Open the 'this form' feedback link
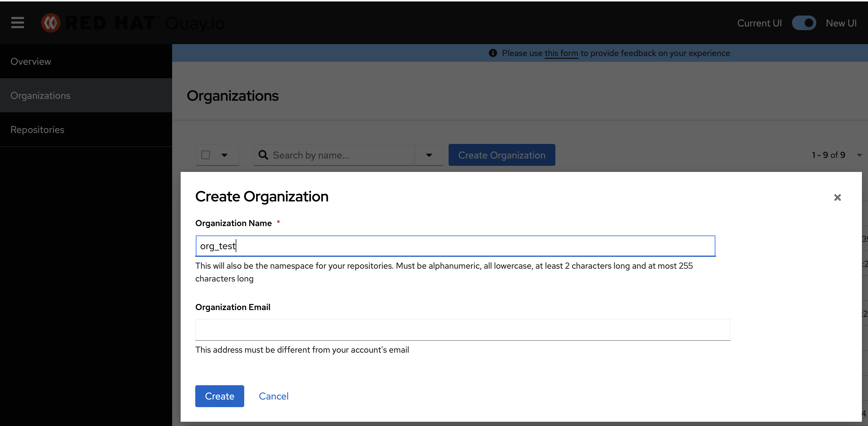 click(x=561, y=53)
